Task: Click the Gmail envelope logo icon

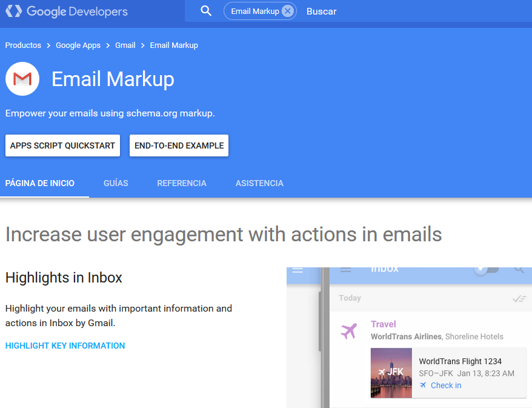Action: 22,79
